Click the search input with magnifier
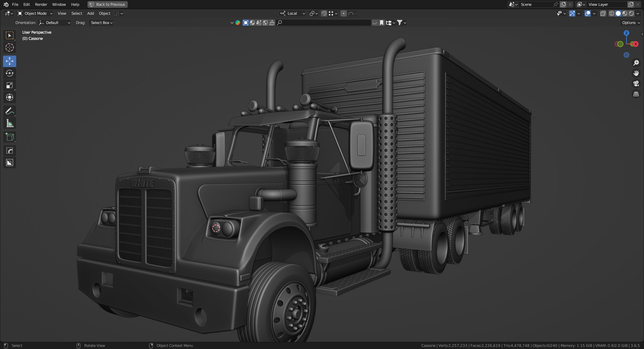The height and width of the screenshot is (349, 644). click(x=324, y=23)
